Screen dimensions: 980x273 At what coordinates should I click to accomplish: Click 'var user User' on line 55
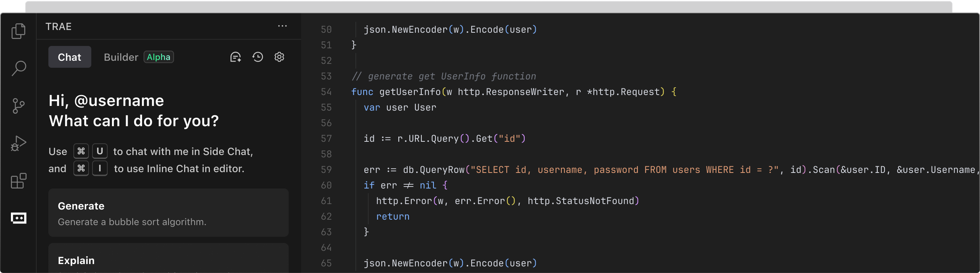(400, 107)
